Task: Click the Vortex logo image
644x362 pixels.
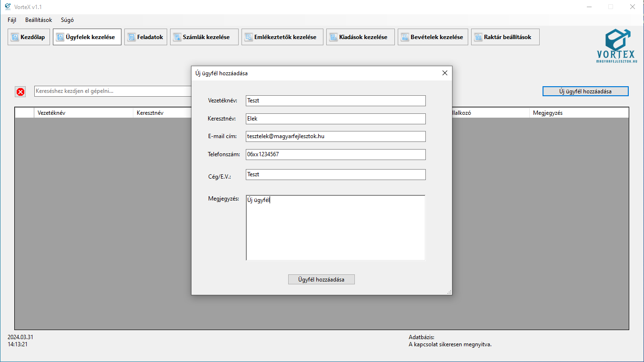Action: click(617, 46)
